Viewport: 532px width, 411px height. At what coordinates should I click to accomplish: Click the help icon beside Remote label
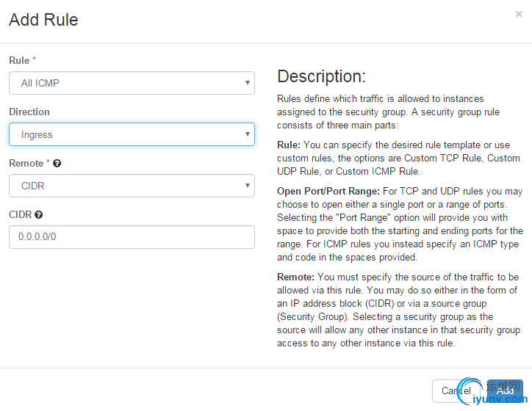click(x=57, y=163)
